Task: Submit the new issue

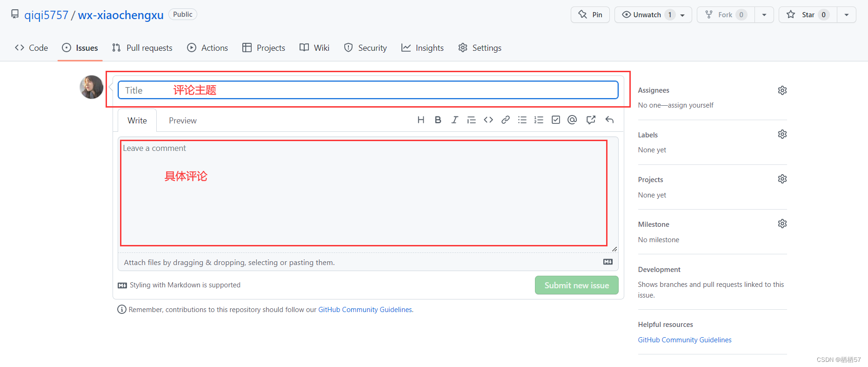Action: tap(577, 285)
